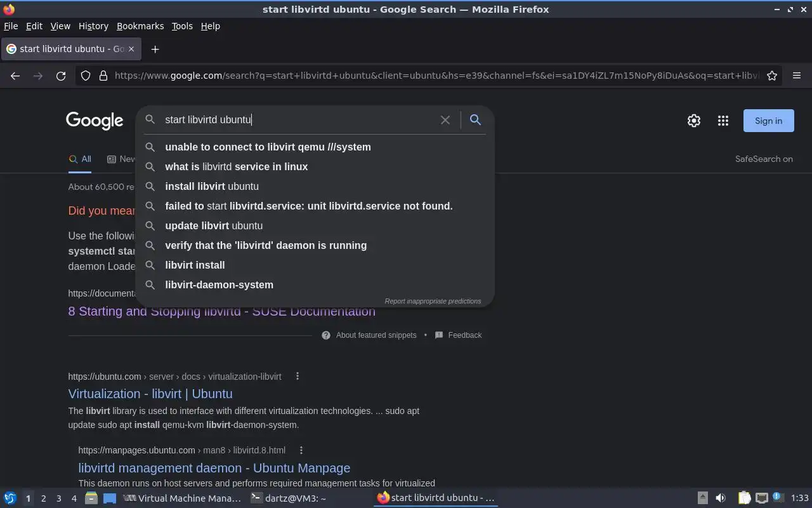
Task: Click the Feedback link
Action: pyautogui.click(x=458, y=335)
